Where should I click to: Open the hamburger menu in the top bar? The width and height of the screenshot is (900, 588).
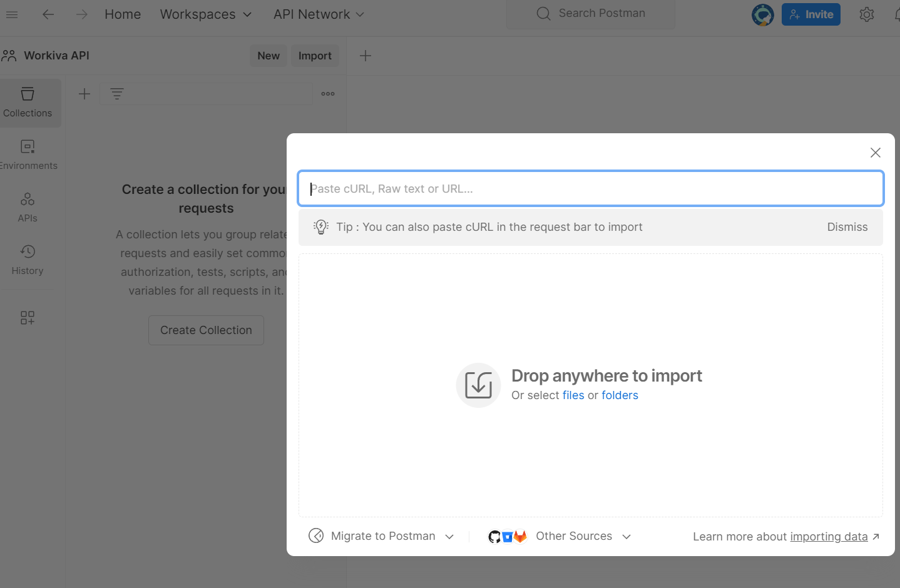pyautogui.click(x=12, y=14)
